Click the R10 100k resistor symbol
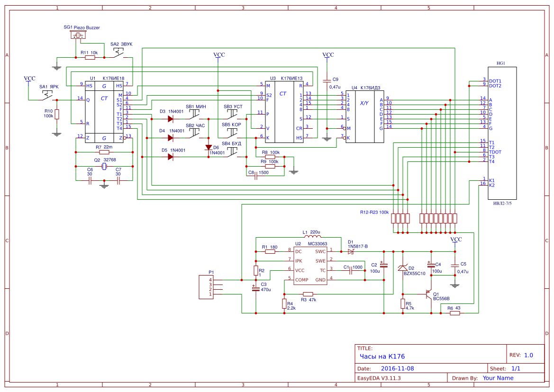 pos(56,114)
